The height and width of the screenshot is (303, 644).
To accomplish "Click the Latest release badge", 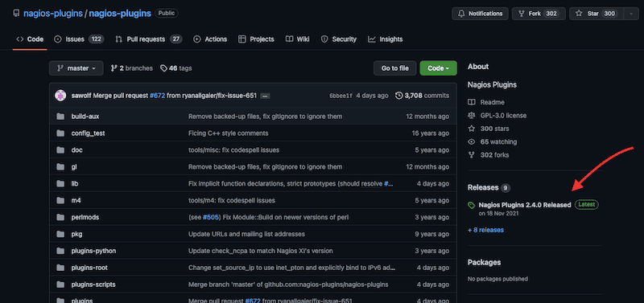I will pos(587,204).
